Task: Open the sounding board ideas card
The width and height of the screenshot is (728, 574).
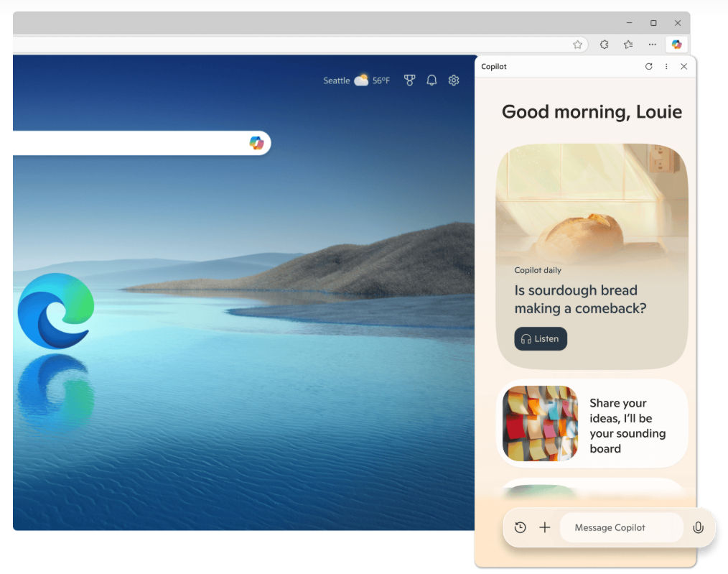Action: click(x=592, y=424)
